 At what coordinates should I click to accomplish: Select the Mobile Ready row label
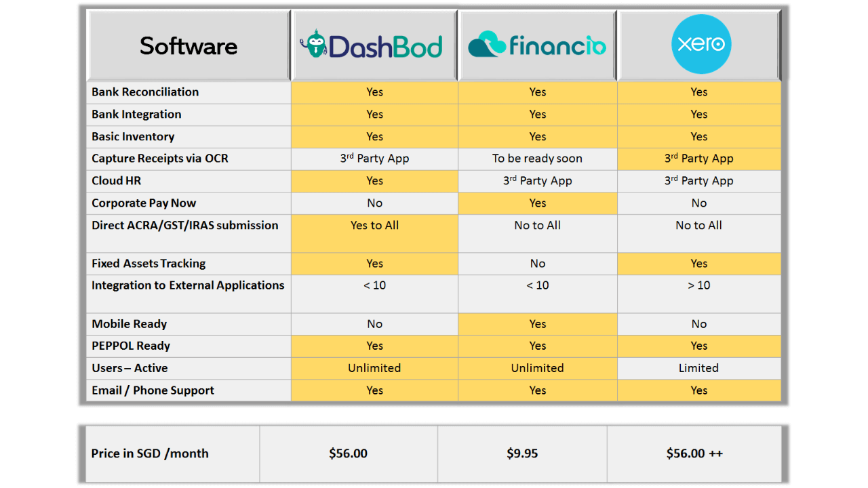pyautogui.click(x=129, y=324)
